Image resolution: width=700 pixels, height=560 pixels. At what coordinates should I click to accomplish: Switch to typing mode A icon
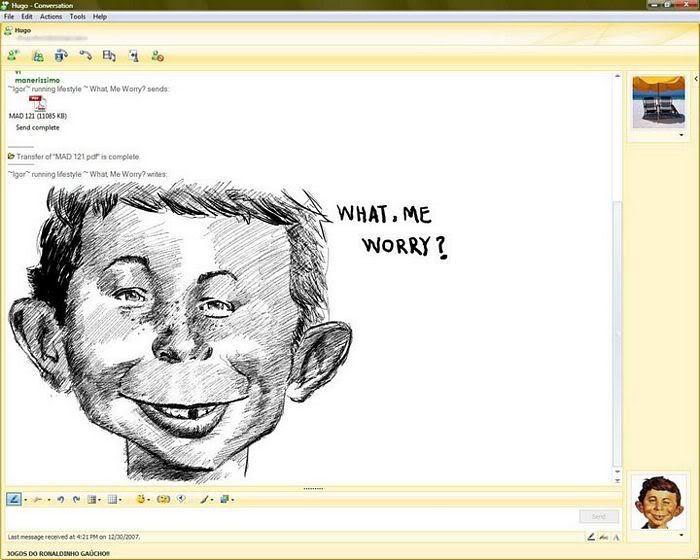[x=616, y=537]
